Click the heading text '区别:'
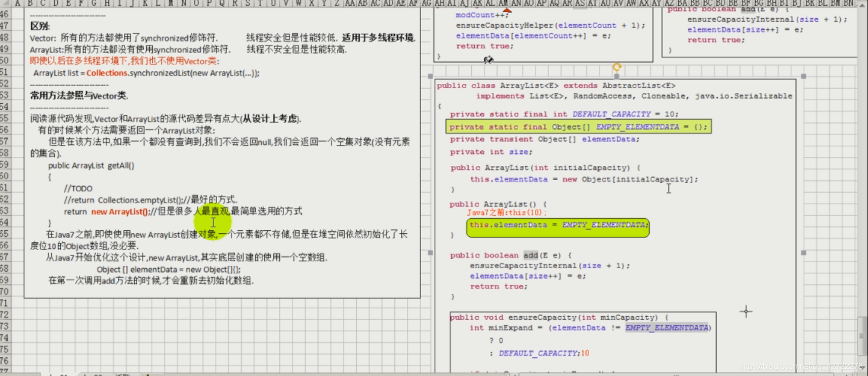Viewport: 868px width, 376px height. pyautogui.click(x=40, y=26)
